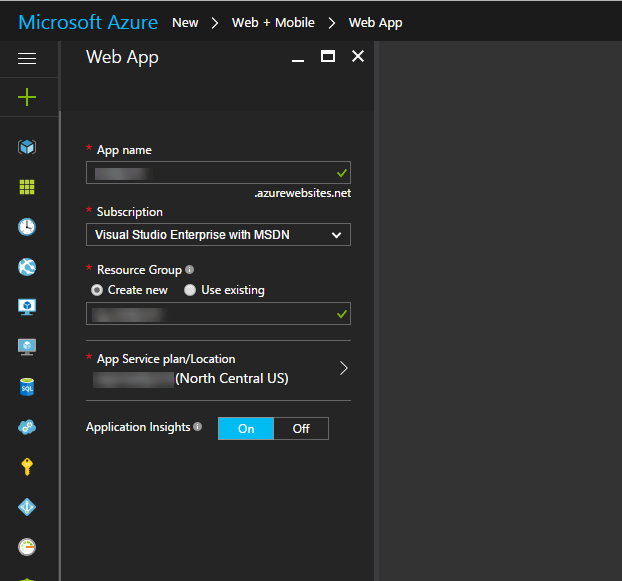Open the Monitor gauge icon
The height and width of the screenshot is (581, 622).
click(27, 547)
